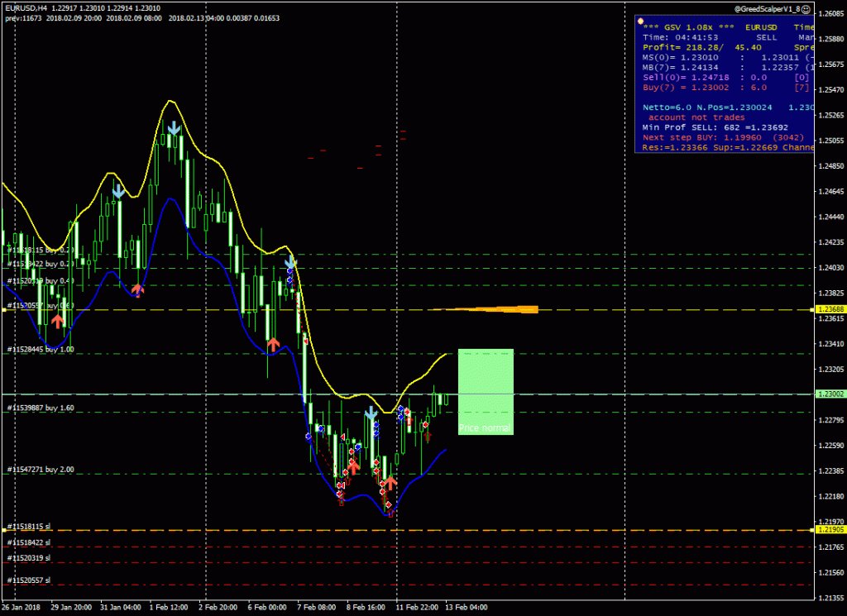Click the '#11520319 buy 0.40' order label

click(x=41, y=281)
